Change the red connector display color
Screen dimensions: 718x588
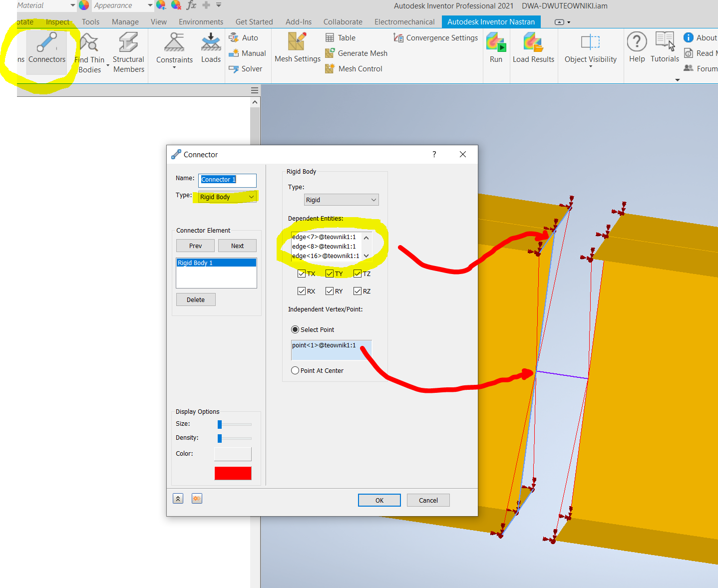tap(233, 472)
